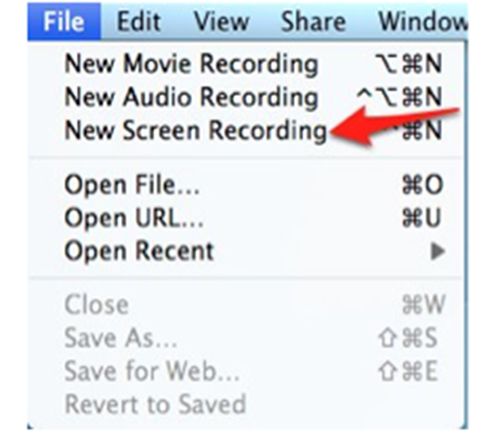
Task: Expand the Open Recent submenu arrow
Action: click(438, 252)
